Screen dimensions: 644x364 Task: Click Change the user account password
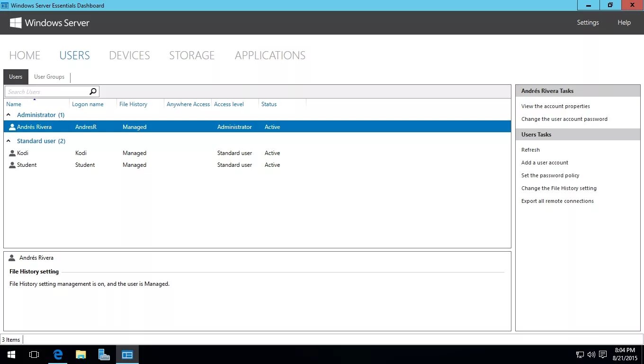coord(564,119)
